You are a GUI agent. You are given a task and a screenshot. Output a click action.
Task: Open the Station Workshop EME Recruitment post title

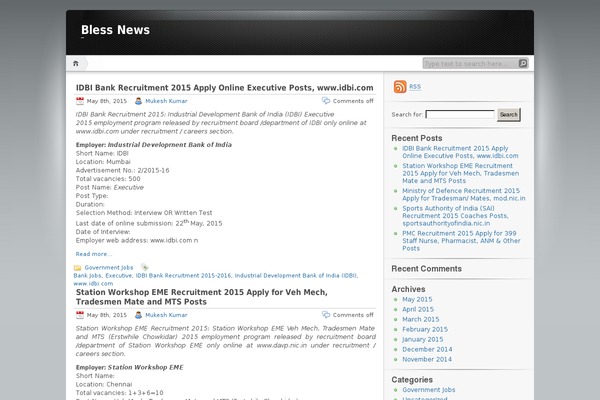coord(202,297)
